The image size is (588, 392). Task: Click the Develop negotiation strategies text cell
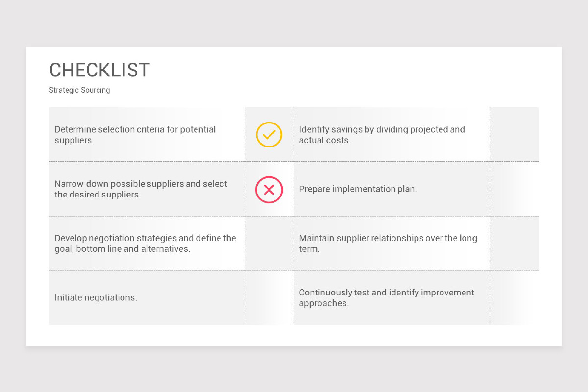pos(147,244)
